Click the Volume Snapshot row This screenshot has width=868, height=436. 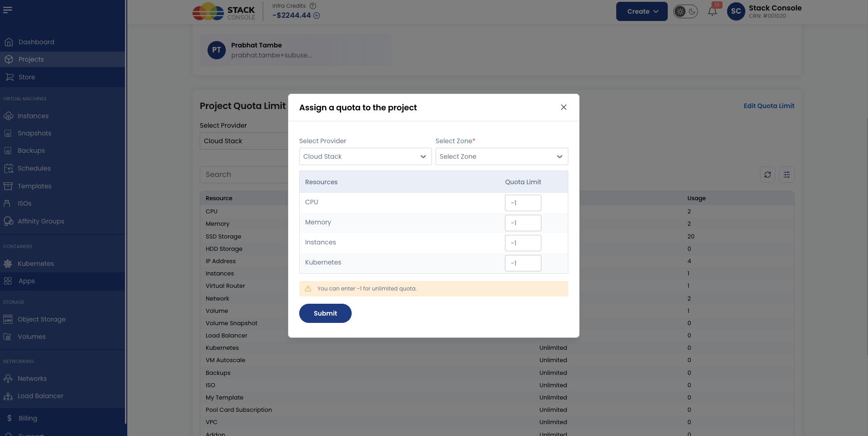point(497,323)
